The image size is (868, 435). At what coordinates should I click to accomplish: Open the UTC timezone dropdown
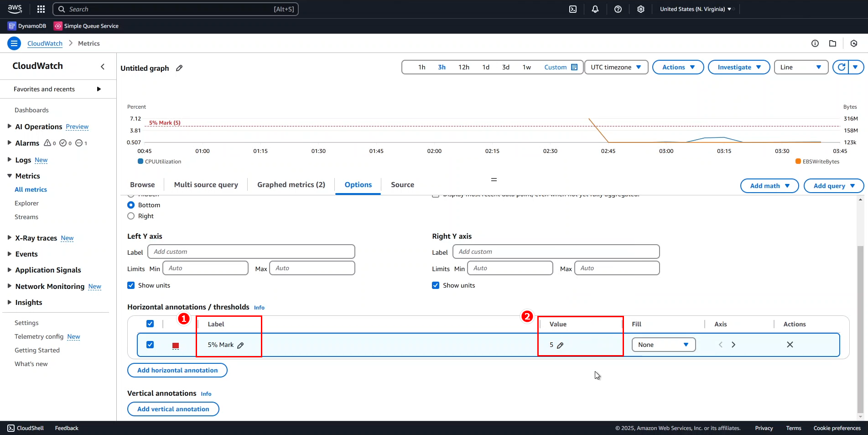click(616, 67)
